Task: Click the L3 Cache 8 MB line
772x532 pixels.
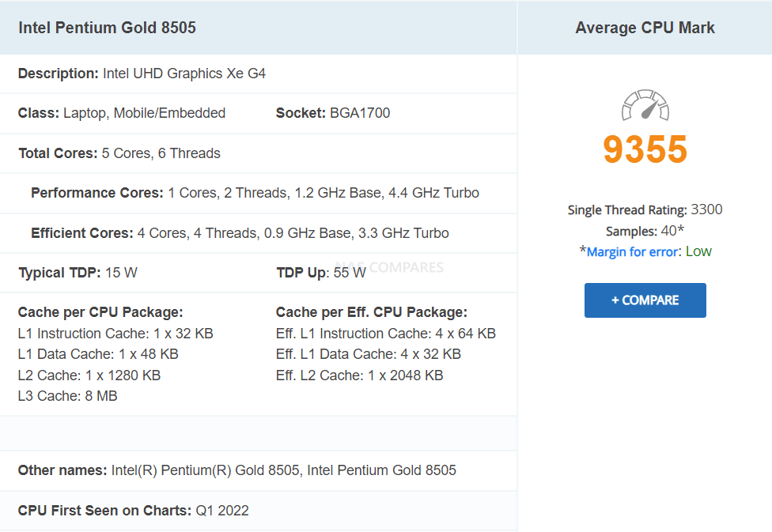Action: pyautogui.click(x=67, y=396)
